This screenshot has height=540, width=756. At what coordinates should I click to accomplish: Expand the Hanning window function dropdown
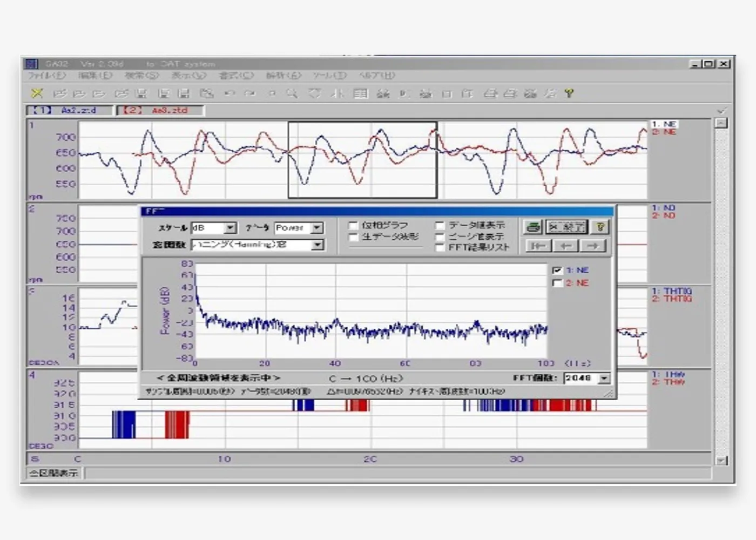(318, 245)
